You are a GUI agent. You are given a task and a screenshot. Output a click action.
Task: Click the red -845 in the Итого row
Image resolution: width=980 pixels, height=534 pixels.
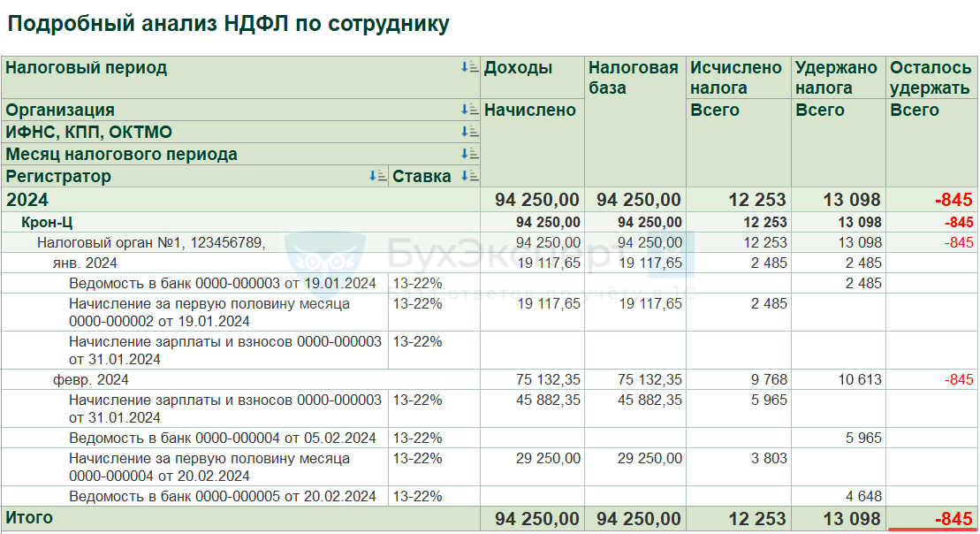[x=953, y=519]
